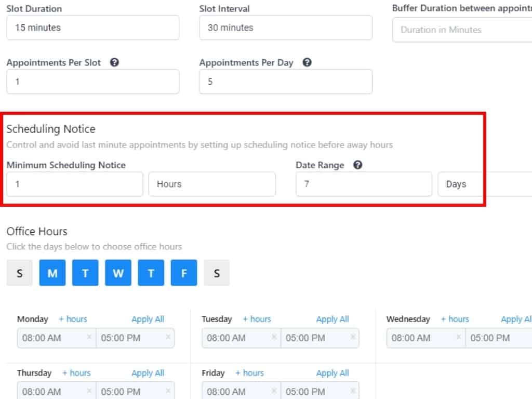Click help icon beside Appointments Per Day
Image resolution: width=532 pixels, height=399 pixels.
307,62
